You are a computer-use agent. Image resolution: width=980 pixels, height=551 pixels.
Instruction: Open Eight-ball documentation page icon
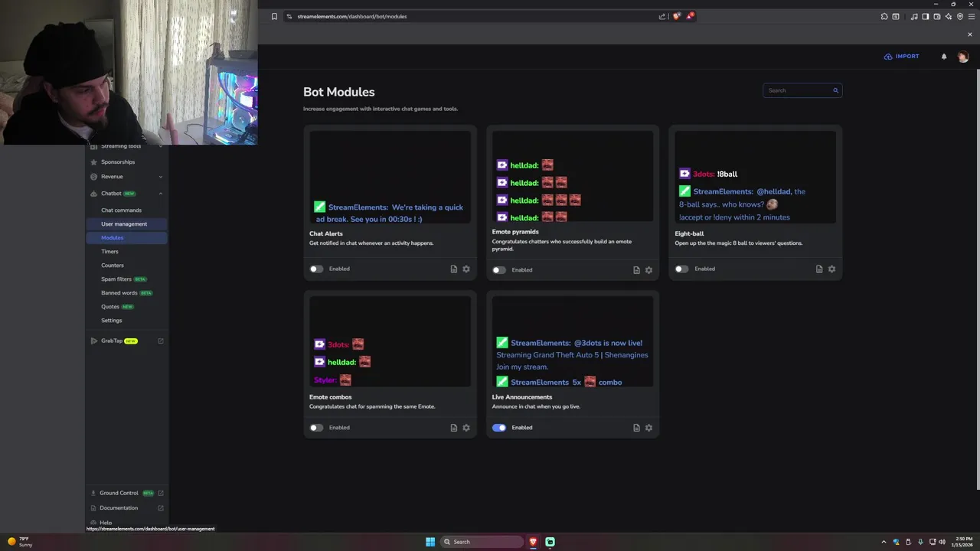point(819,269)
